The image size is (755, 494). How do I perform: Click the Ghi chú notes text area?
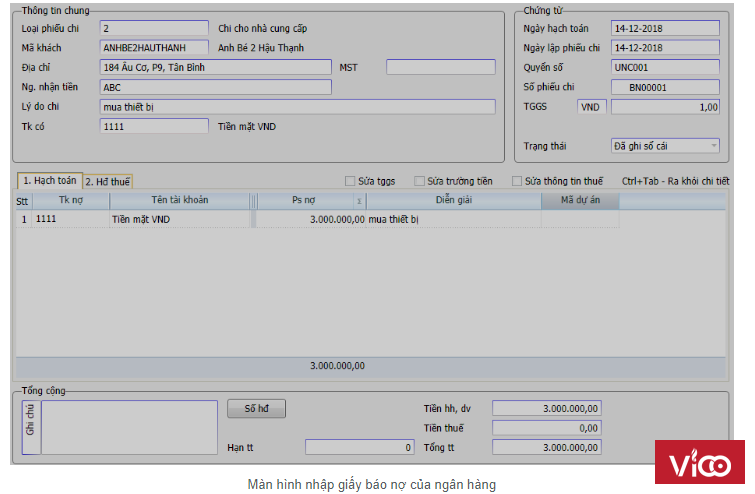tap(128, 427)
